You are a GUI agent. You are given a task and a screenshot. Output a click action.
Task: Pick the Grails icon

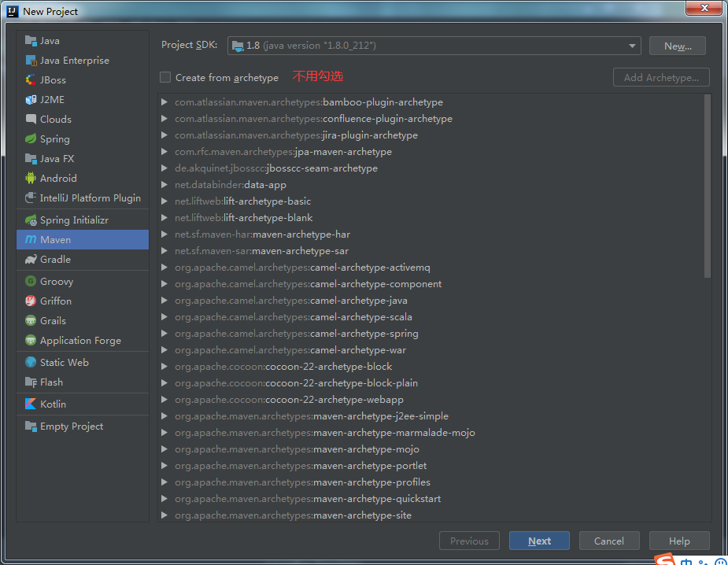[x=31, y=321]
